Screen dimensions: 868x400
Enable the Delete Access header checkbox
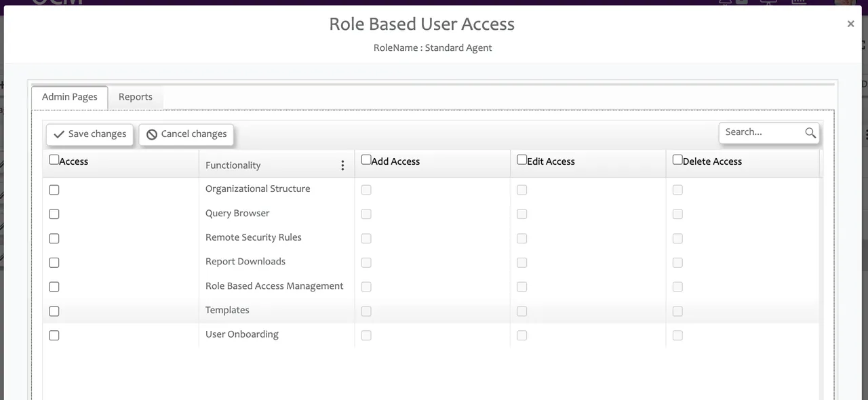(x=677, y=160)
